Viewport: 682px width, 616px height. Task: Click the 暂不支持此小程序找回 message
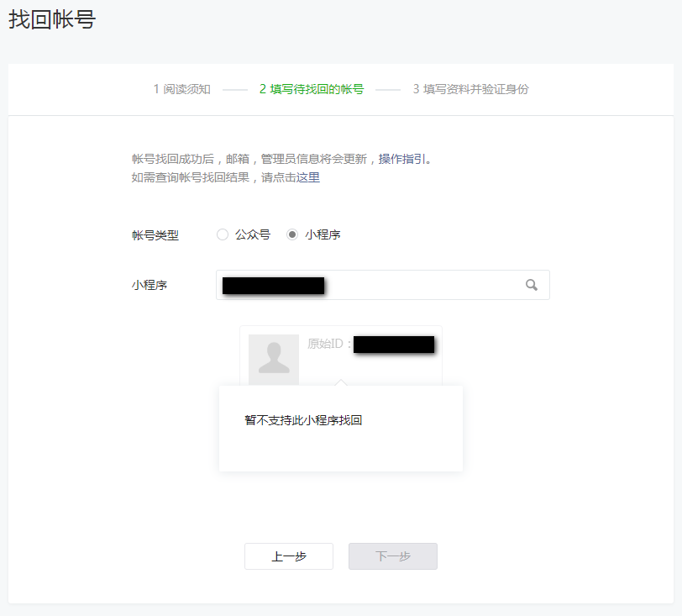click(303, 420)
